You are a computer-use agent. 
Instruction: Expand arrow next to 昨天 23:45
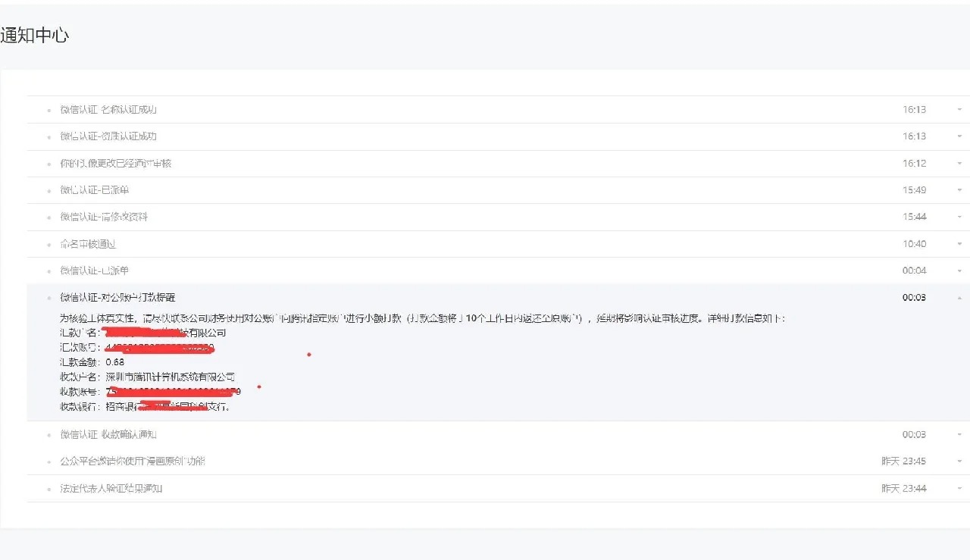959,461
